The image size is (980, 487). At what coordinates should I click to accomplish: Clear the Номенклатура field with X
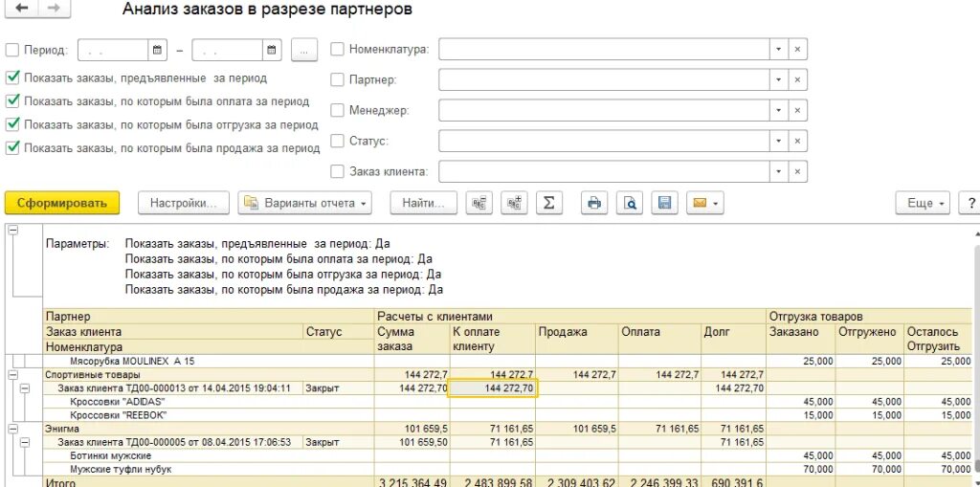(x=797, y=50)
